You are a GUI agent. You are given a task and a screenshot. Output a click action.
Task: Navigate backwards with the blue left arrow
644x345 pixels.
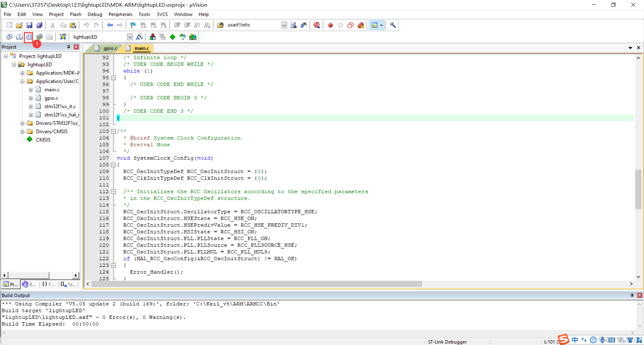[x=110, y=25]
